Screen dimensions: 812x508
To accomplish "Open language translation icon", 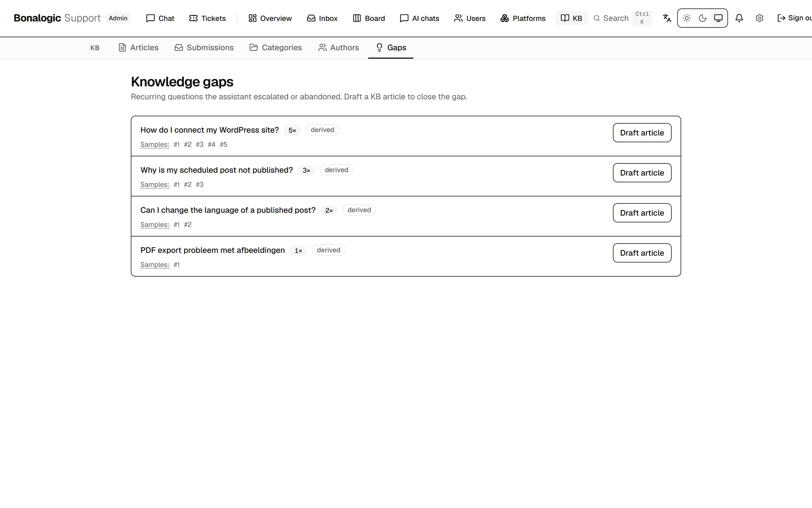I will 667,18.
